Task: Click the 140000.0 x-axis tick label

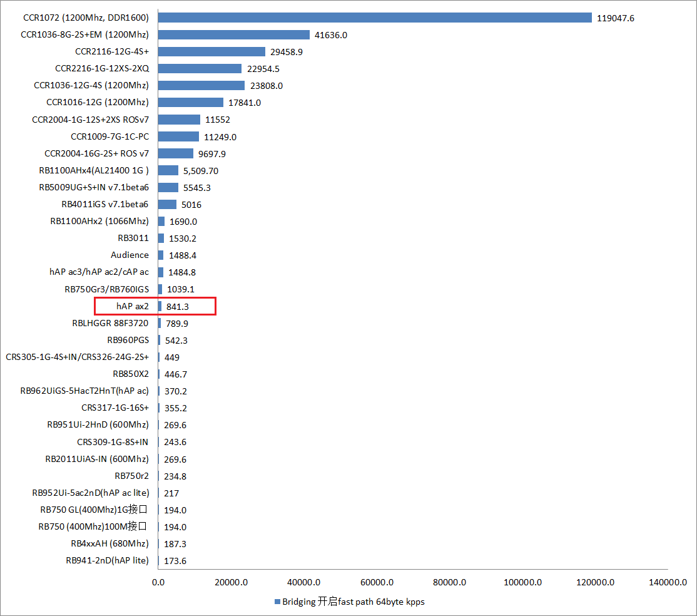Action: (668, 582)
